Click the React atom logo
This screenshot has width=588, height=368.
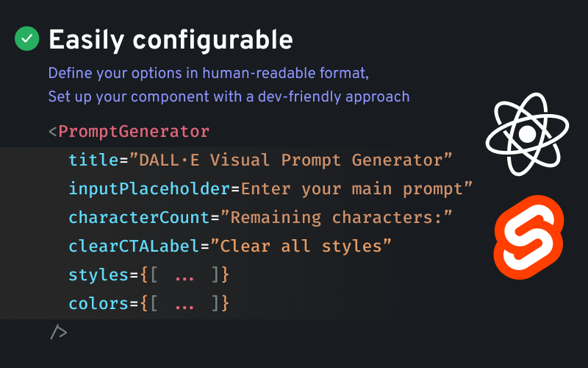pyautogui.click(x=527, y=134)
